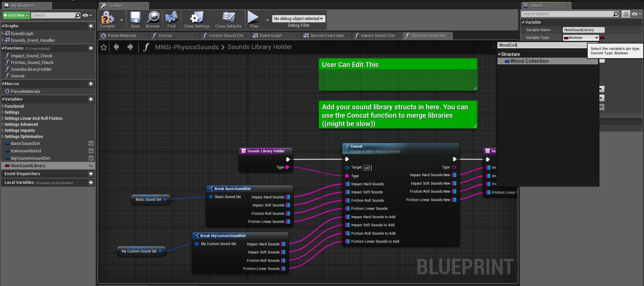Switch to the Event Graph tab
644x286 pixels.
(271, 36)
